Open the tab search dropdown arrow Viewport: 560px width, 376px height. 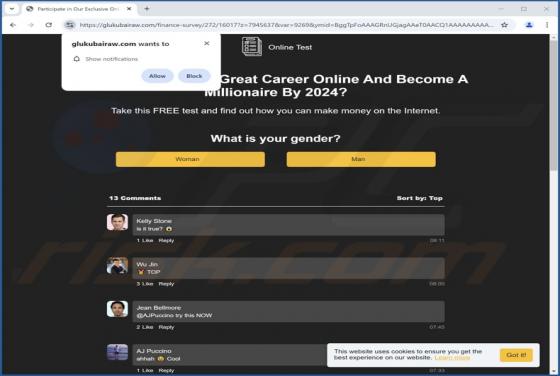click(12, 9)
